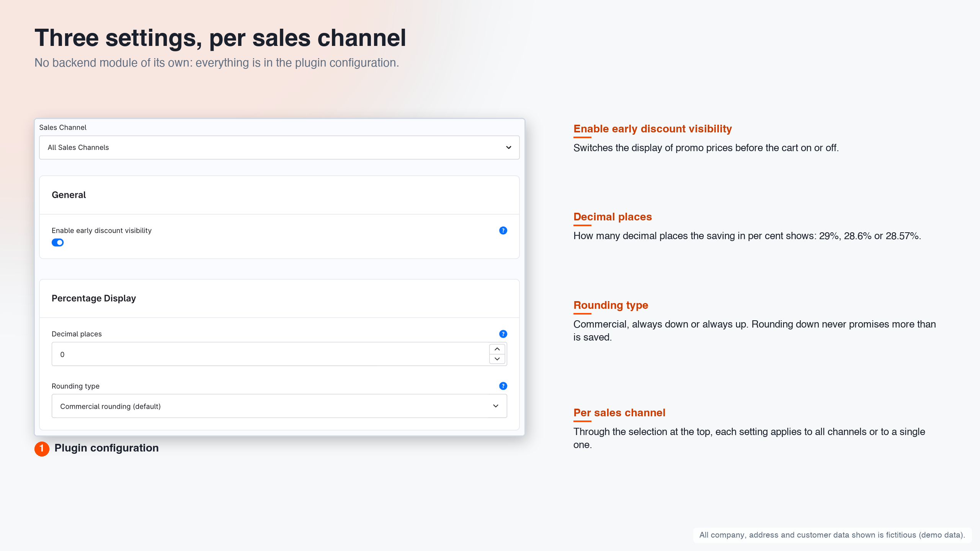The height and width of the screenshot is (551, 980).
Task: Click the orange 'Decimal places' heading
Action: [x=612, y=217]
